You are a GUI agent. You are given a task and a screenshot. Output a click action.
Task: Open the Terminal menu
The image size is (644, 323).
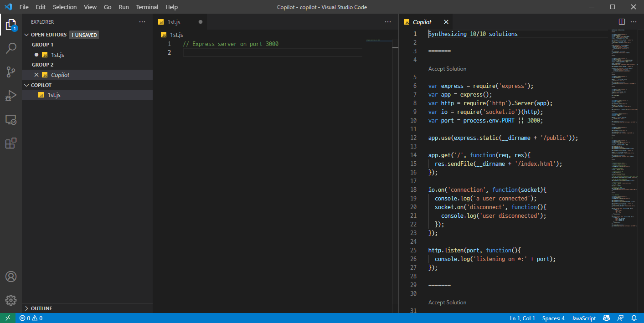coord(147,7)
